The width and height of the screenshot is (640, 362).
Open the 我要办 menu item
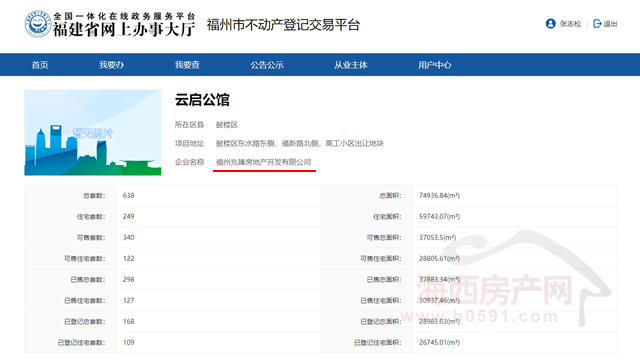111,65
